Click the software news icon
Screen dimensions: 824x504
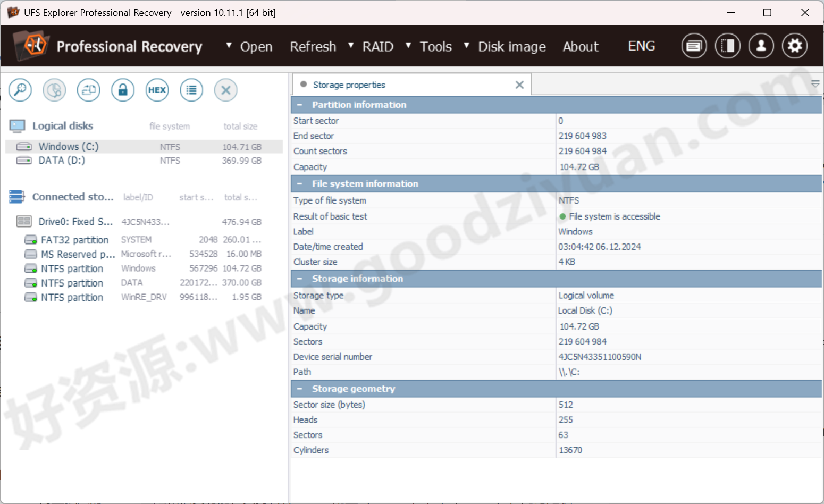tap(694, 46)
